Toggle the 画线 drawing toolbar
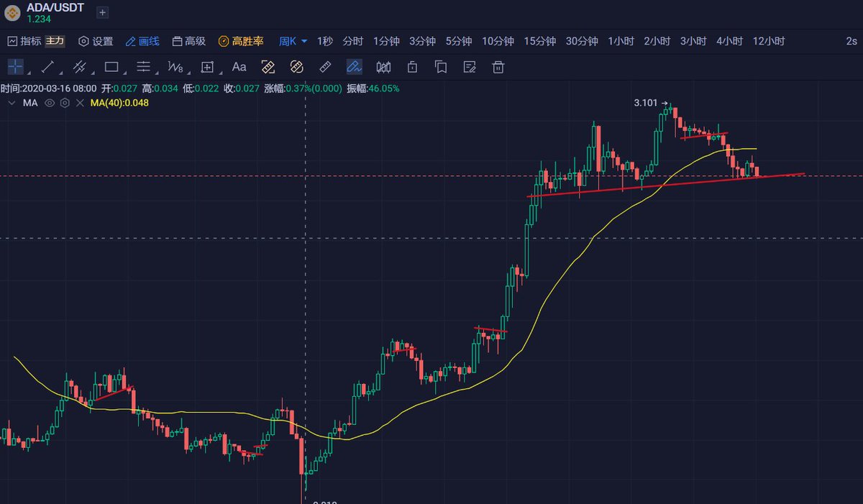The image size is (863, 504). (x=142, y=41)
